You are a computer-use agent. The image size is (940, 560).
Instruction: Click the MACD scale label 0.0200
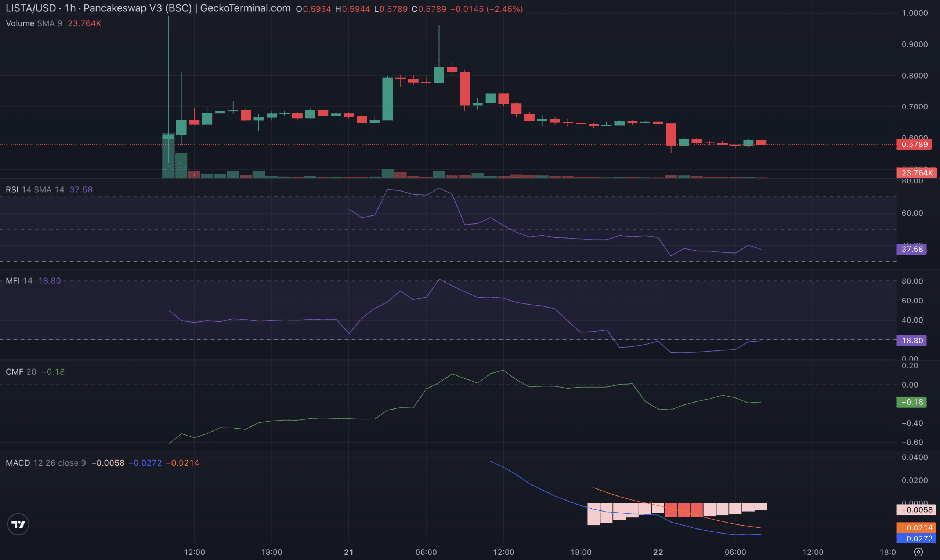point(914,480)
